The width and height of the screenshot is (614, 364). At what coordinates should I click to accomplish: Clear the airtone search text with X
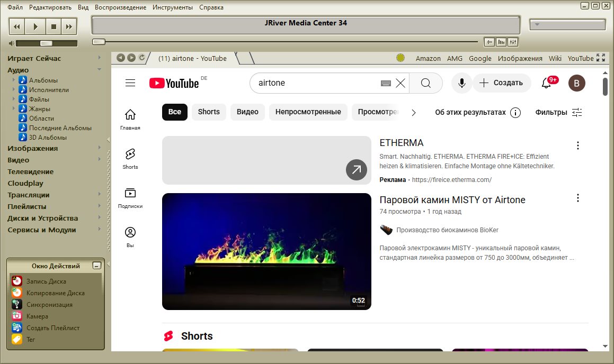tap(401, 83)
